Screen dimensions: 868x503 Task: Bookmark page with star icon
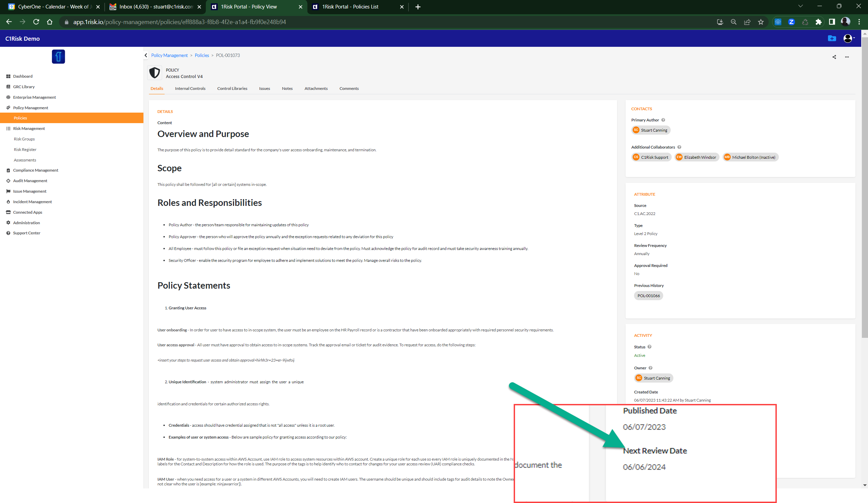[x=761, y=22]
